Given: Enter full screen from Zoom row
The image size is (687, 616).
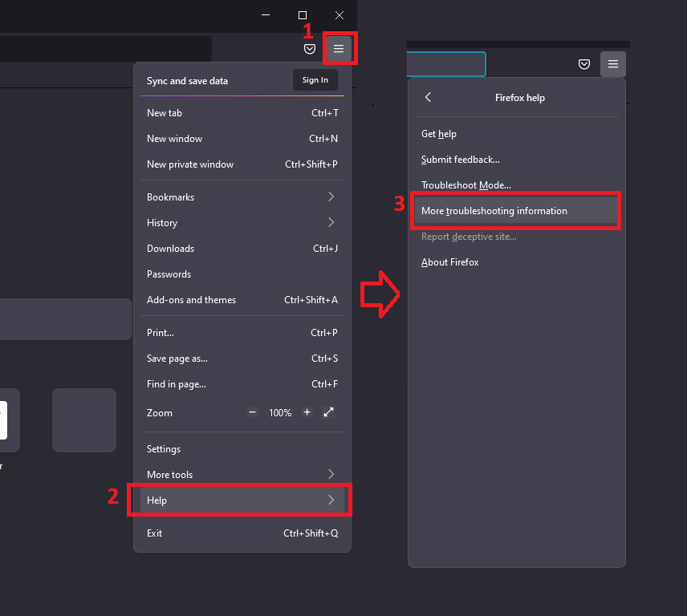Looking at the screenshot, I should 328,412.
